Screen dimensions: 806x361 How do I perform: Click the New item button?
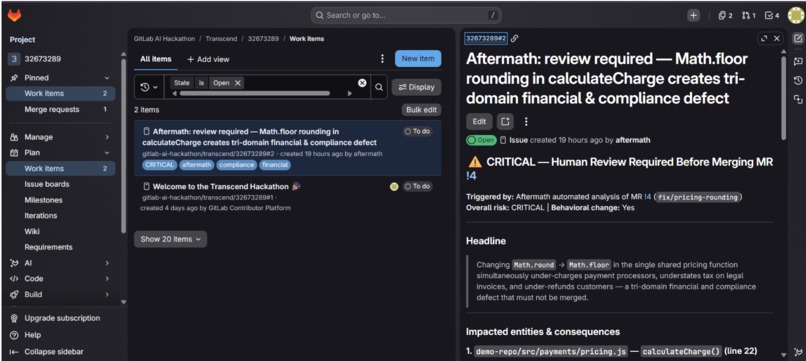(418, 59)
